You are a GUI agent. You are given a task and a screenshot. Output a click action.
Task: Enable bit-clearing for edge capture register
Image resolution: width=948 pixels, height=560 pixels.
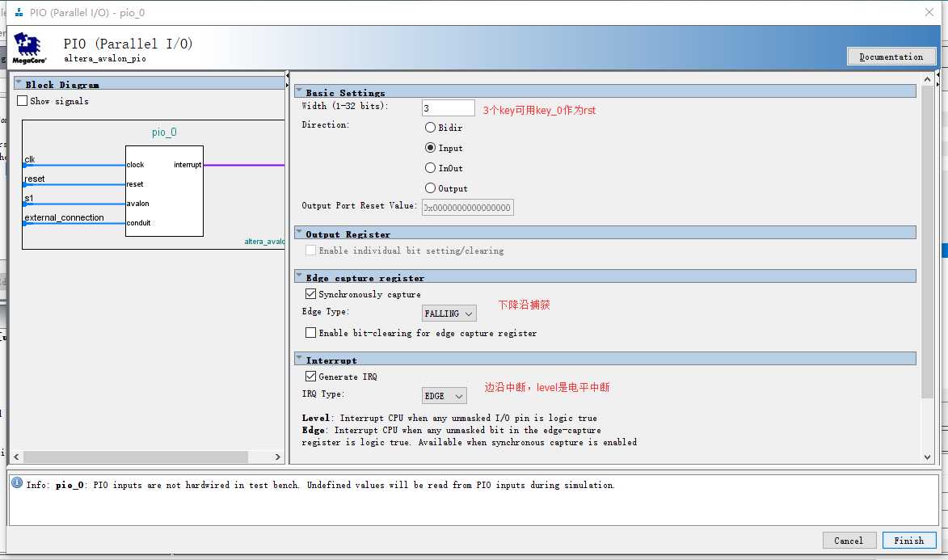tap(311, 333)
